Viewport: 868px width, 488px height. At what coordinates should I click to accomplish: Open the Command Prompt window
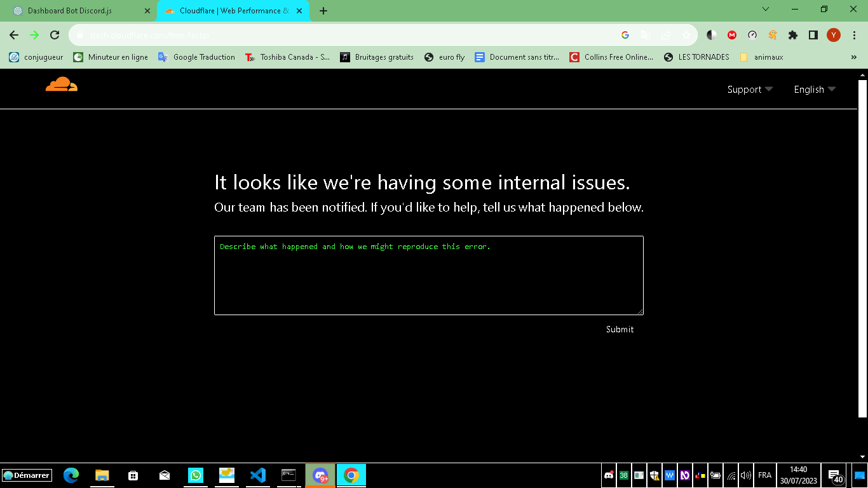tap(288, 475)
